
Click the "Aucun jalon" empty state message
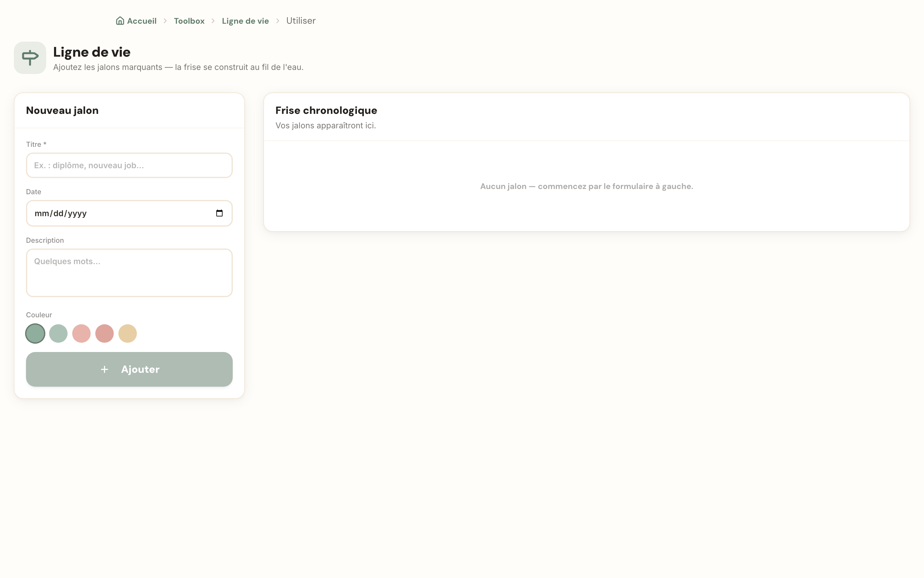[586, 186]
